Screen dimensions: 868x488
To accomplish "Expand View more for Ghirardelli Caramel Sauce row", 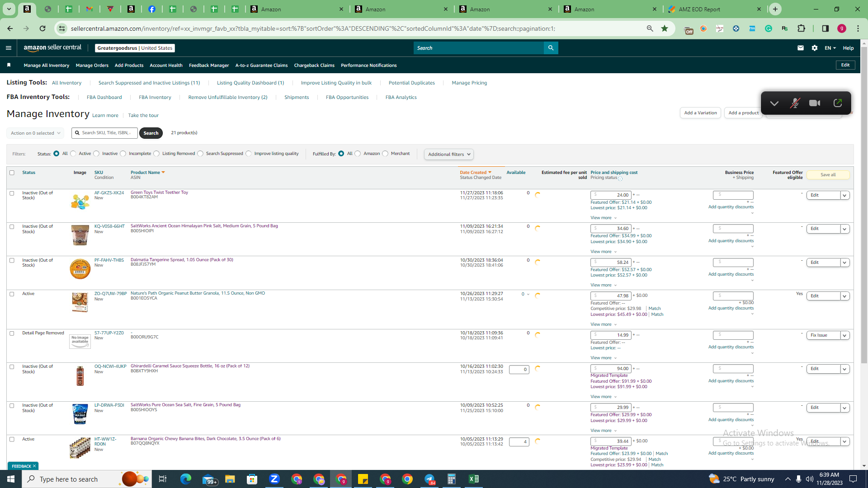I will (x=604, y=397).
